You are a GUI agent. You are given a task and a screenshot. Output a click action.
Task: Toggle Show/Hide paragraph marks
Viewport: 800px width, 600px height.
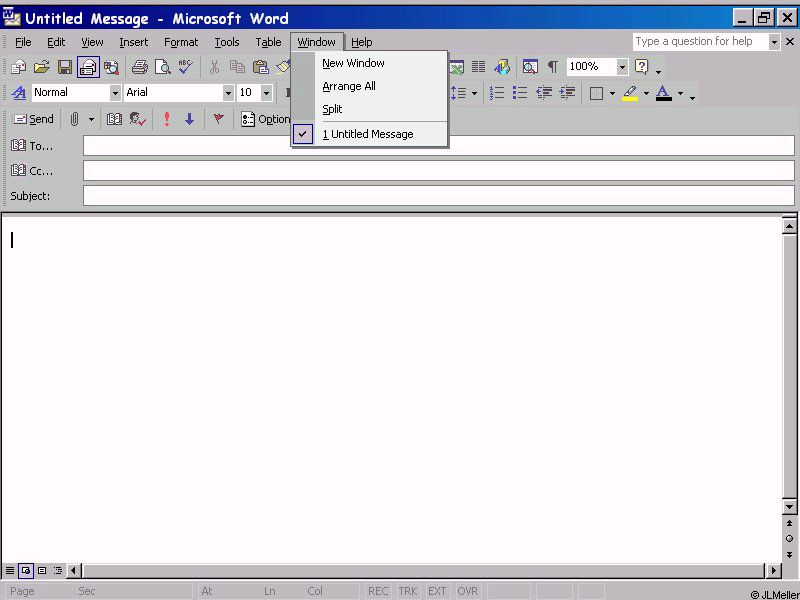553,67
